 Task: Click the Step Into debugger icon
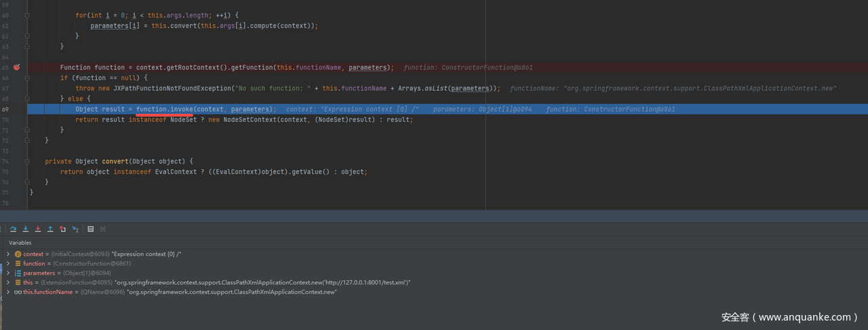coord(25,229)
